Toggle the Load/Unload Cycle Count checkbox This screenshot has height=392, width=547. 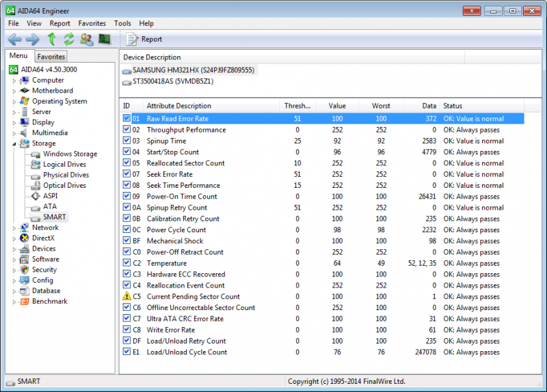(x=126, y=352)
